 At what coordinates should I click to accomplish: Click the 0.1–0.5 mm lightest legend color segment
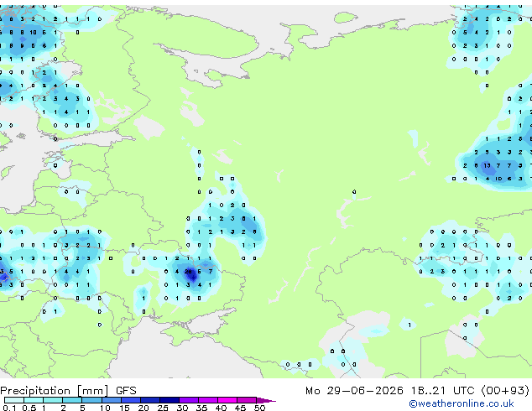click(x=14, y=400)
